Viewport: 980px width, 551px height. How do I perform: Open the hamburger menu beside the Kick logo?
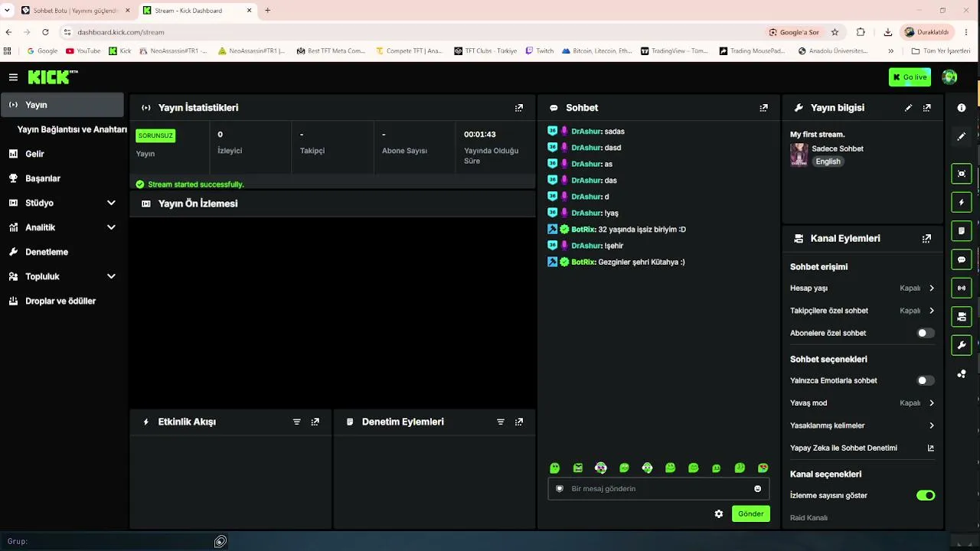click(13, 77)
